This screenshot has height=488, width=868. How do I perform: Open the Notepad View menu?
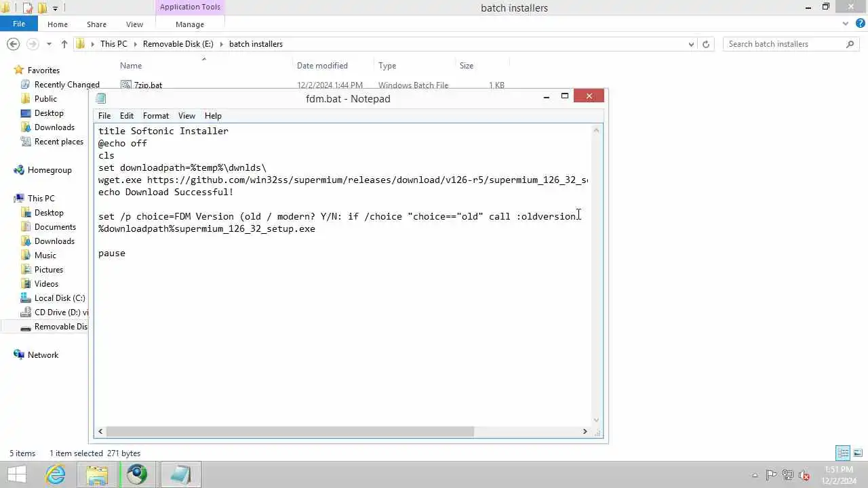pos(186,116)
